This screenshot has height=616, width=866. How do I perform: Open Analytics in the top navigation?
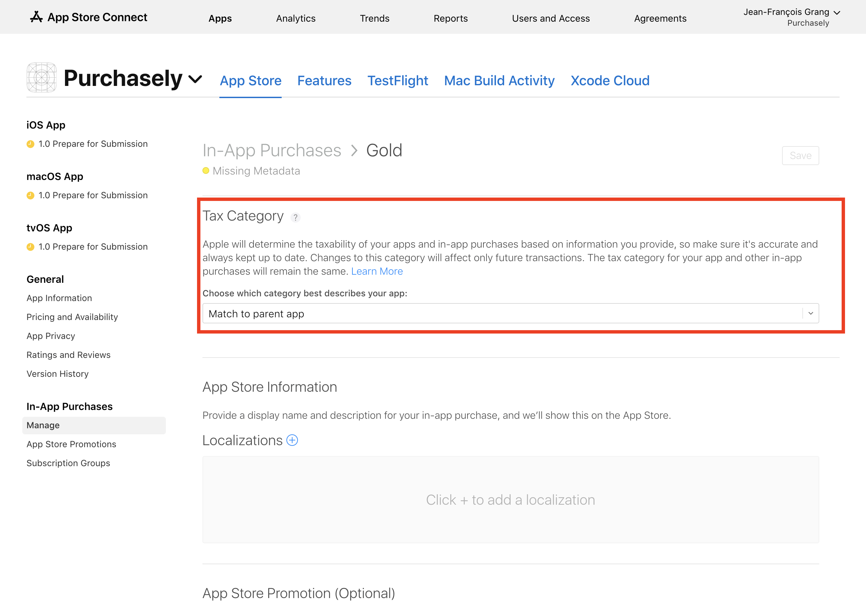click(296, 18)
